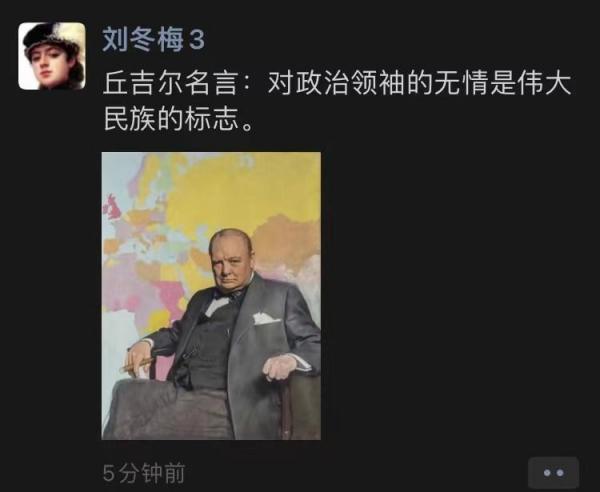The height and width of the screenshot is (492, 600).
Task: Open the username 刘冬梅3 profile link
Action: [153, 40]
